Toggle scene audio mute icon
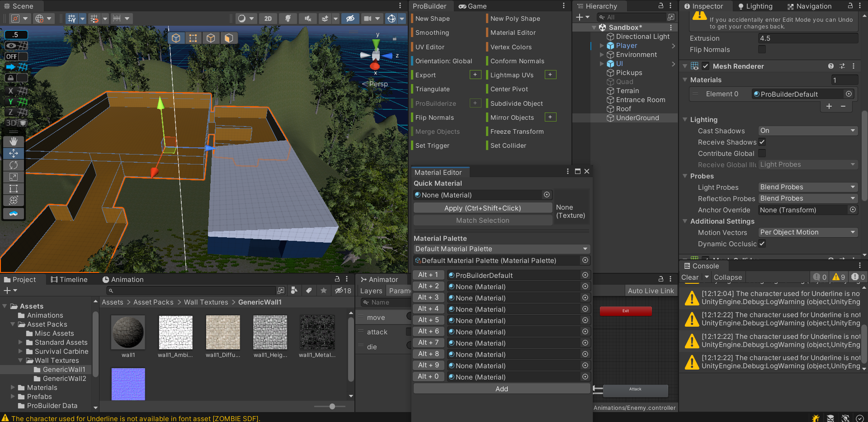 (308, 19)
